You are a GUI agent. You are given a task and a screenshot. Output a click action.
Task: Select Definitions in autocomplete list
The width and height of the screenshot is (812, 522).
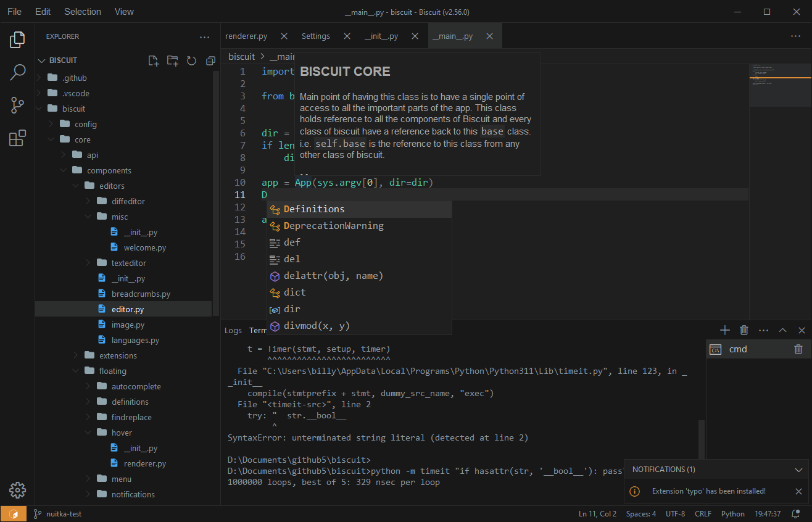pyautogui.click(x=359, y=209)
